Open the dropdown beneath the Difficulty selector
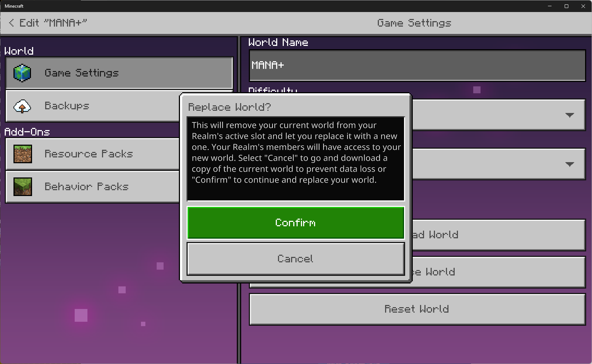Image resolution: width=592 pixels, height=364 pixels. (498, 164)
